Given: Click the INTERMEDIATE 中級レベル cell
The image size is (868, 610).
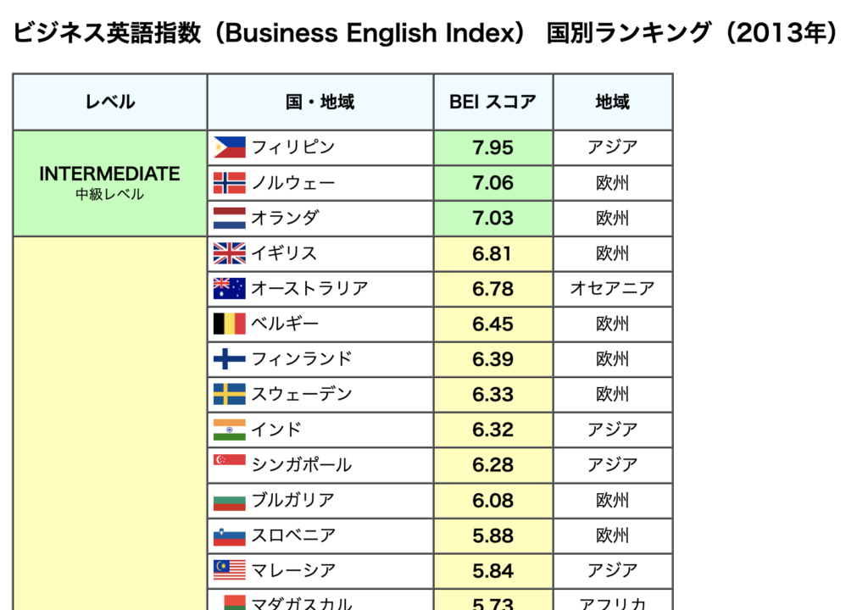Looking at the screenshot, I should coord(109,183).
